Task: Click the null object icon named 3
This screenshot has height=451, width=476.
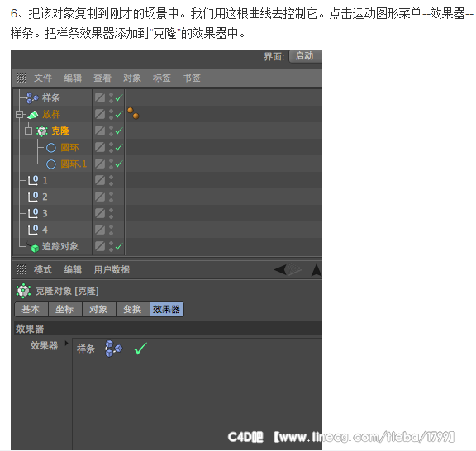Action: click(33, 213)
